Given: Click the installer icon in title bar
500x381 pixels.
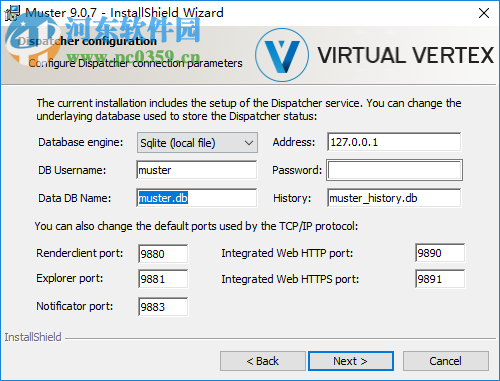Looking at the screenshot, I should tap(12, 13).
